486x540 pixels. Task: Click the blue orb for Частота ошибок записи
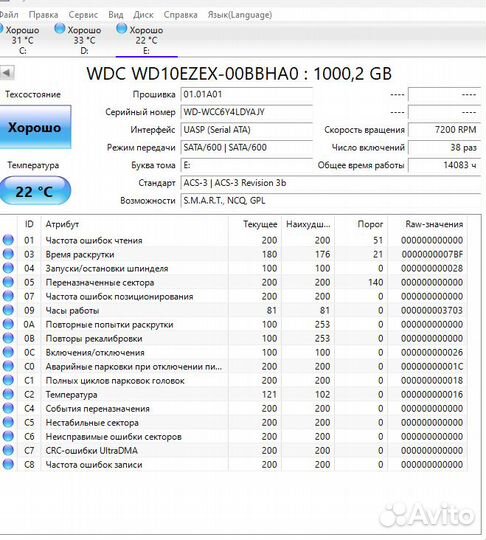[8, 465]
